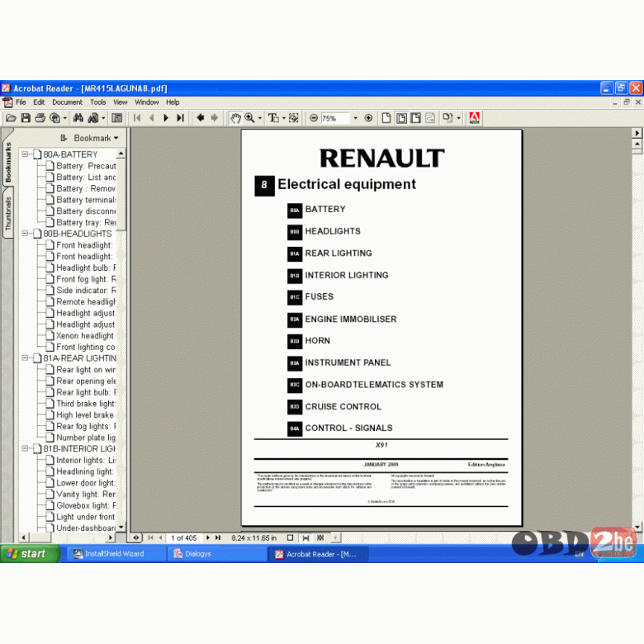Open the Window menu
Image resolution: width=644 pixels, height=644 pixels.
click(147, 102)
